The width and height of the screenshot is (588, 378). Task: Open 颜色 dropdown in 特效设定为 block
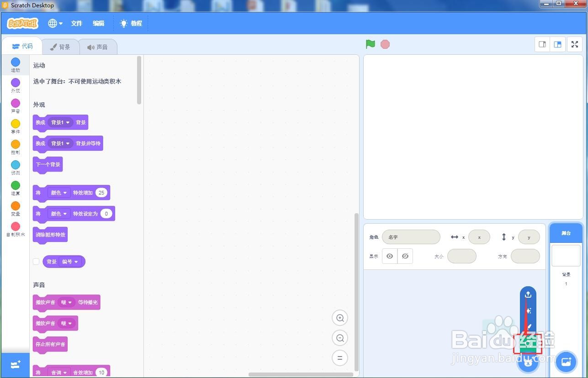point(59,214)
